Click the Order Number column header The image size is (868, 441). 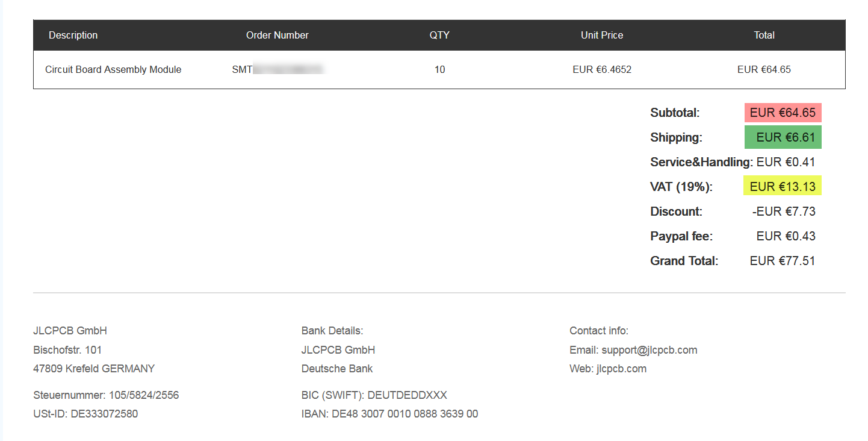click(277, 35)
